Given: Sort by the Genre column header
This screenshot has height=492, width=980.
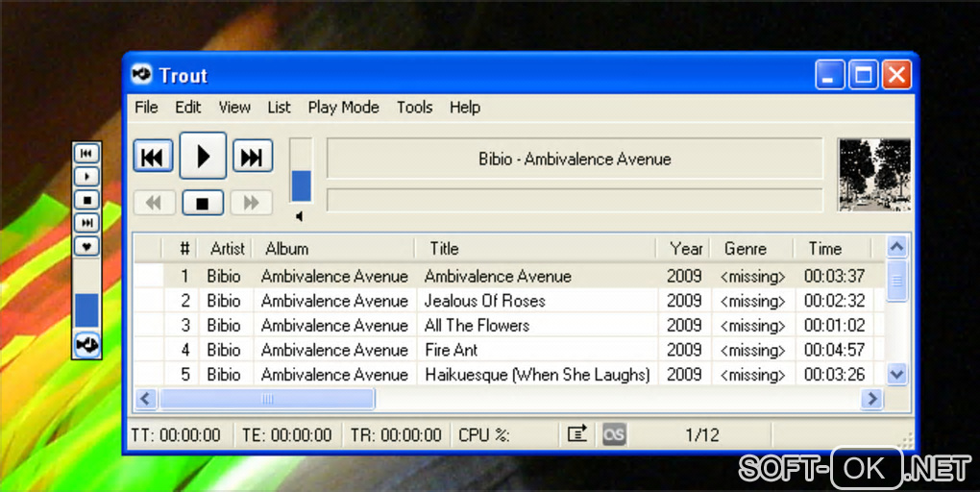Looking at the screenshot, I should click(752, 249).
